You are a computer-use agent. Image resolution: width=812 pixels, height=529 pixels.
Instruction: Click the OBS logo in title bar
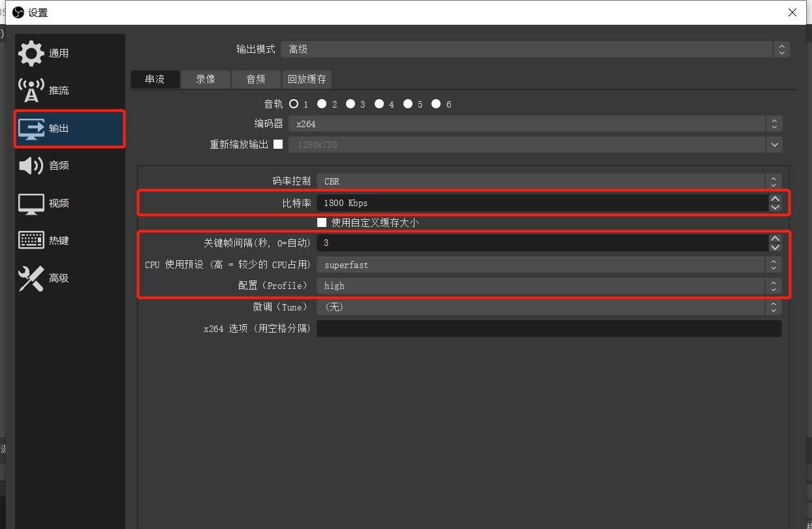(x=18, y=12)
